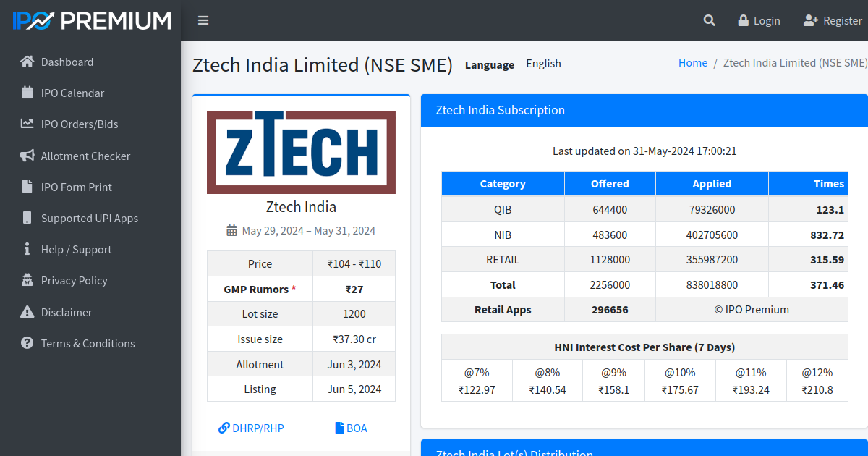Click the search icon in the top bar
This screenshot has width=868, height=456.
pyautogui.click(x=709, y=20)
